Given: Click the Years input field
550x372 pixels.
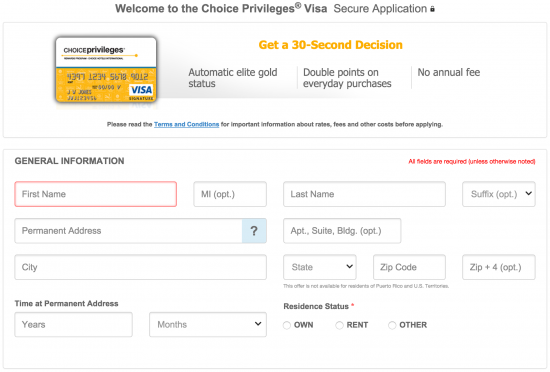Looking at the screenshot, I should tap(73, 325).
